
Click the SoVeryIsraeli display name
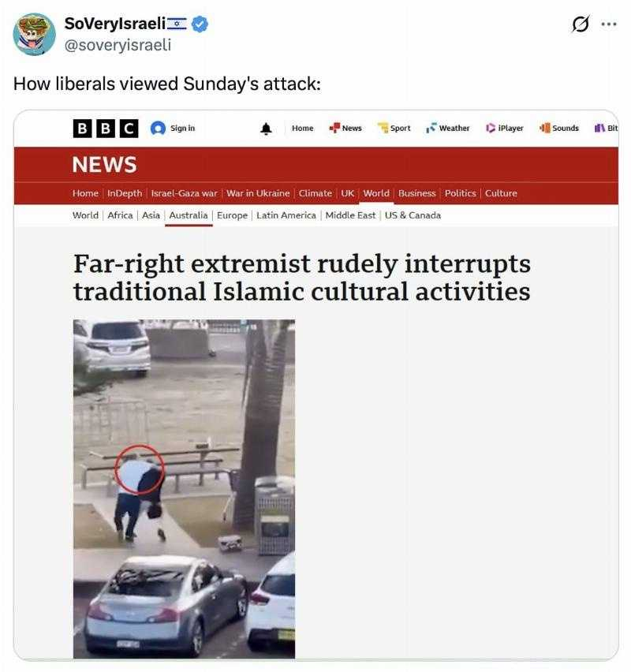(x=115, y=24)
